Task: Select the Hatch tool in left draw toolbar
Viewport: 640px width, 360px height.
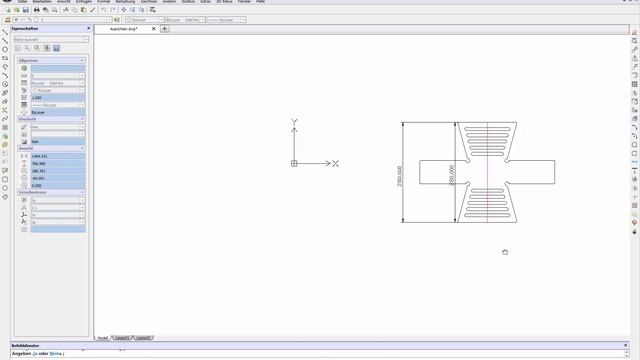Action: pyautogui.click(x=5, y=128)
